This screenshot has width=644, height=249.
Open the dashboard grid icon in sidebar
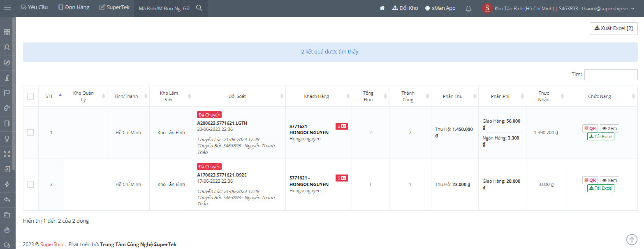(x=7, y=32)
